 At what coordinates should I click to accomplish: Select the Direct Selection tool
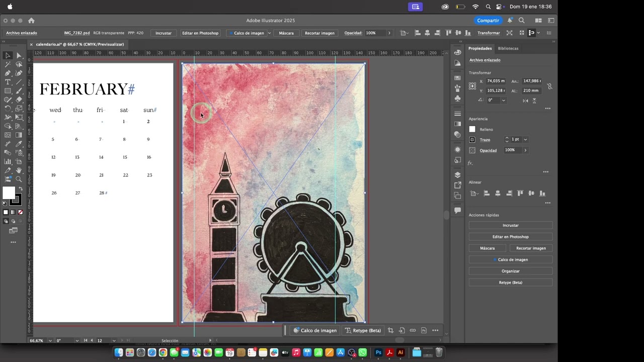[19, 55]
